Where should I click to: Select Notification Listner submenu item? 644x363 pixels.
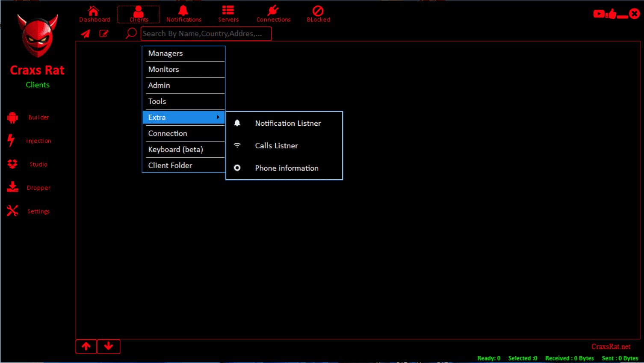coord(284,123)
